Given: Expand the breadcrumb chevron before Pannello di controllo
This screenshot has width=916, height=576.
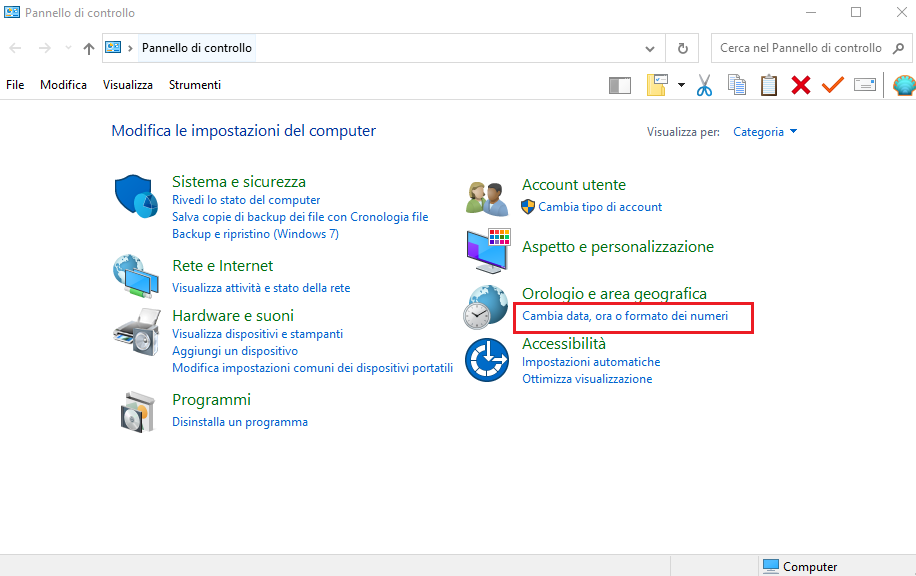Looking at the screenshot, I should (130, 48).
